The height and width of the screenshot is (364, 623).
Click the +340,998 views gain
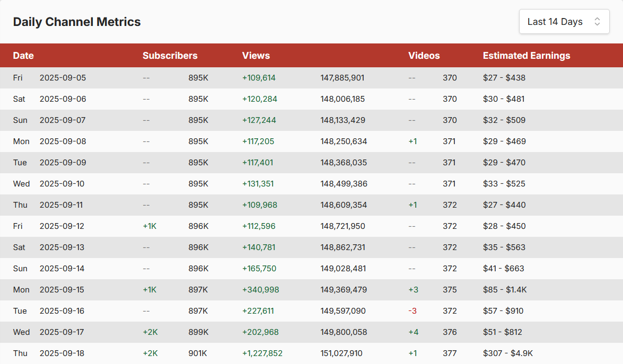pos(261,290)
